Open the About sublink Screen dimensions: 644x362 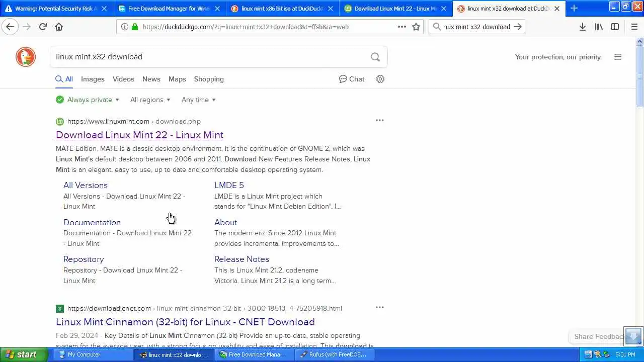point(225,222)
